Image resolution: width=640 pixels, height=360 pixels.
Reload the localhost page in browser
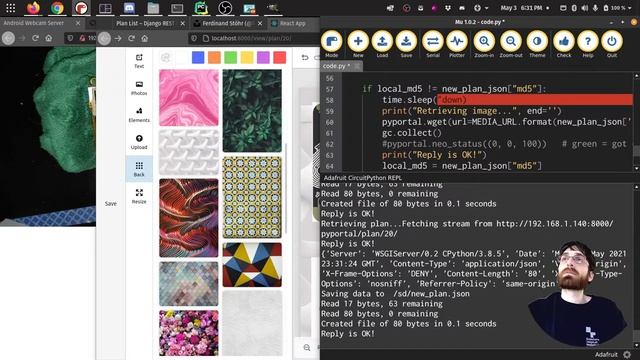click(131, 38)
